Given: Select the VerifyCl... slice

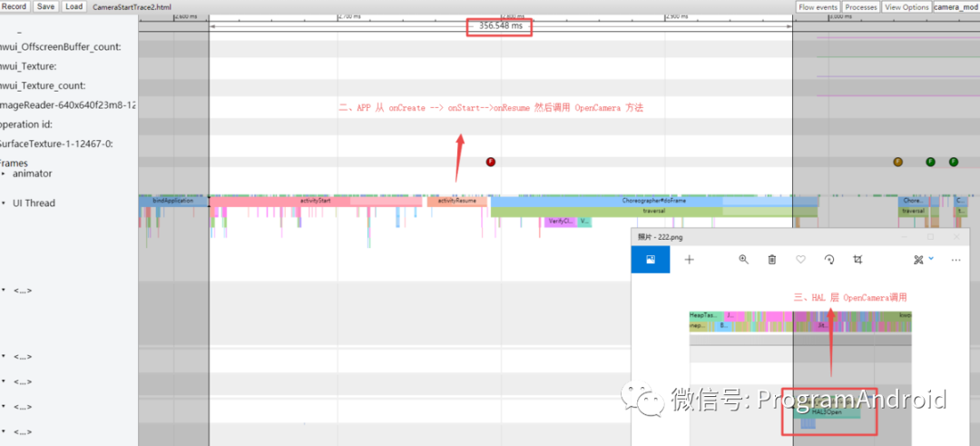Looking at the screenshot, I should pyautogui.click(x=560, y=222).
